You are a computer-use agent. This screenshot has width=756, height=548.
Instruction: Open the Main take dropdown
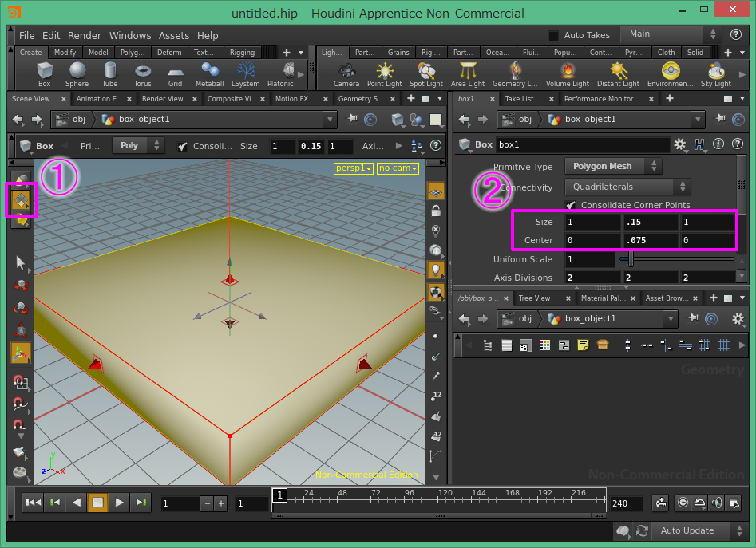pos(671,34)
